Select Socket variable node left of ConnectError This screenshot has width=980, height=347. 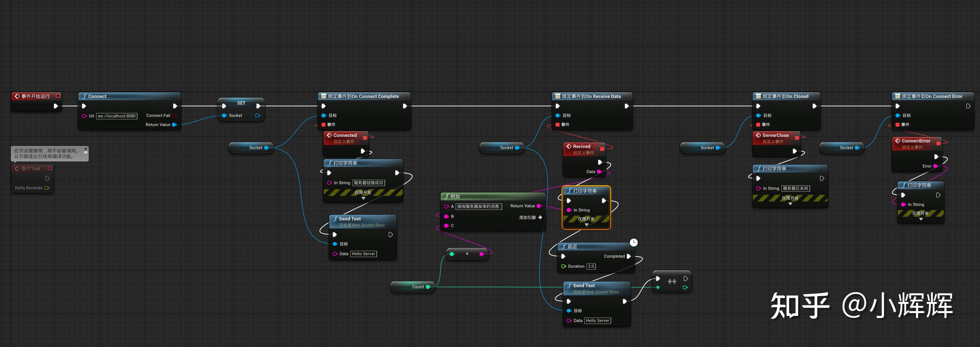pyautogui.click(x=842, y=148)
